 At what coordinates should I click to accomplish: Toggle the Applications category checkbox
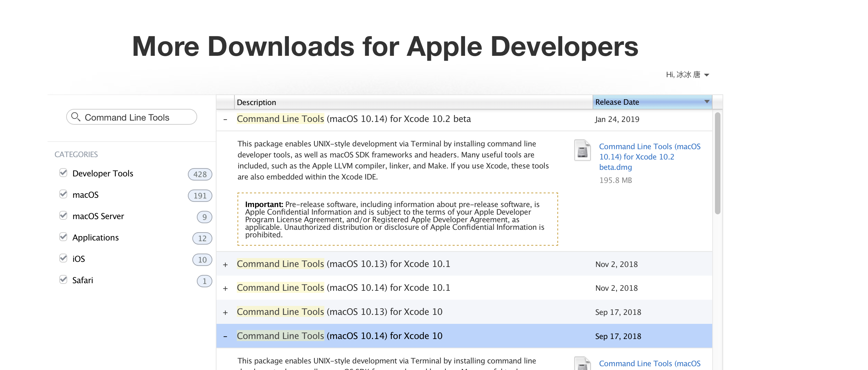coord(63,237)
